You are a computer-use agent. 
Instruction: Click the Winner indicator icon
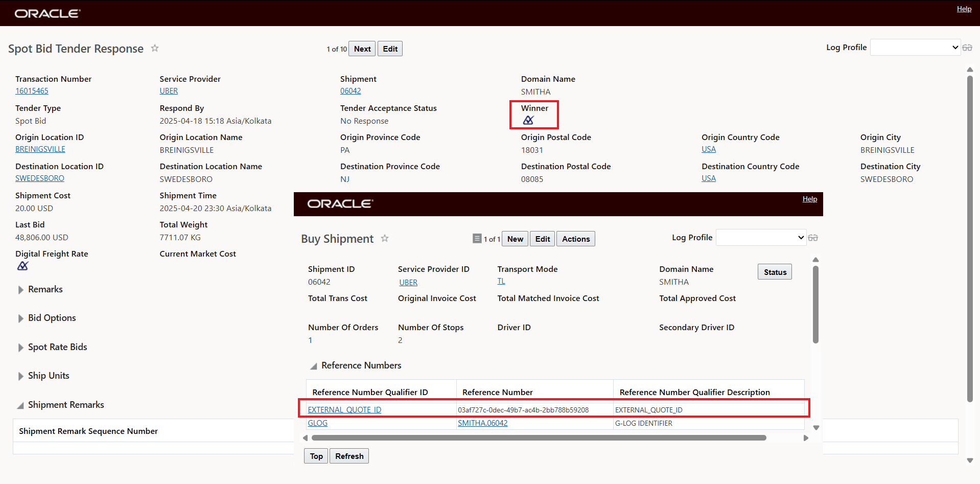(x=528, y=120)
